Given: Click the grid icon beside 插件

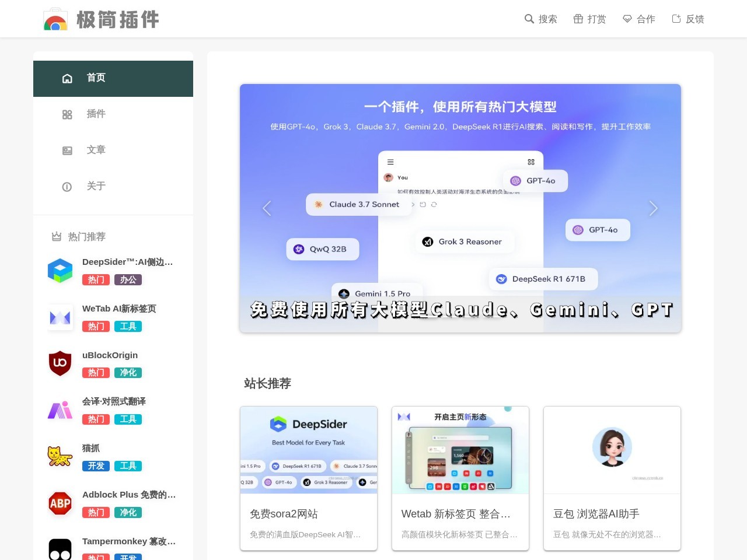Looking at the screenshot, I should coord(67,114).
